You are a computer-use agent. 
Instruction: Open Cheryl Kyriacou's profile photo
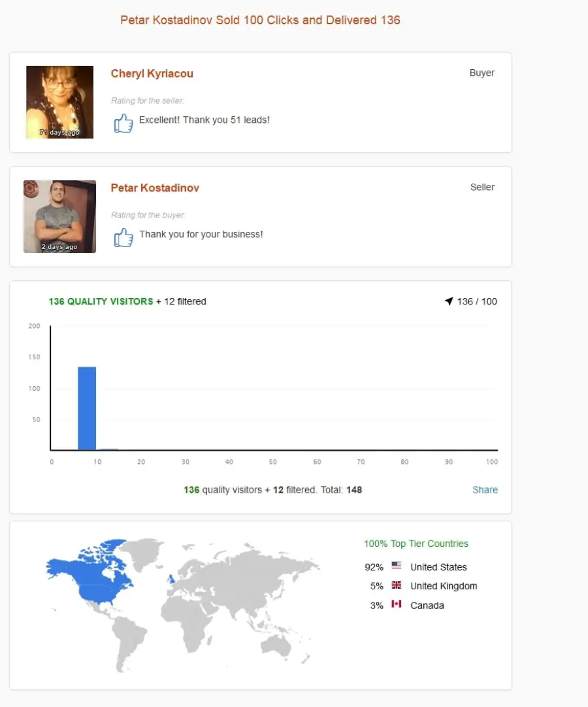59,102
